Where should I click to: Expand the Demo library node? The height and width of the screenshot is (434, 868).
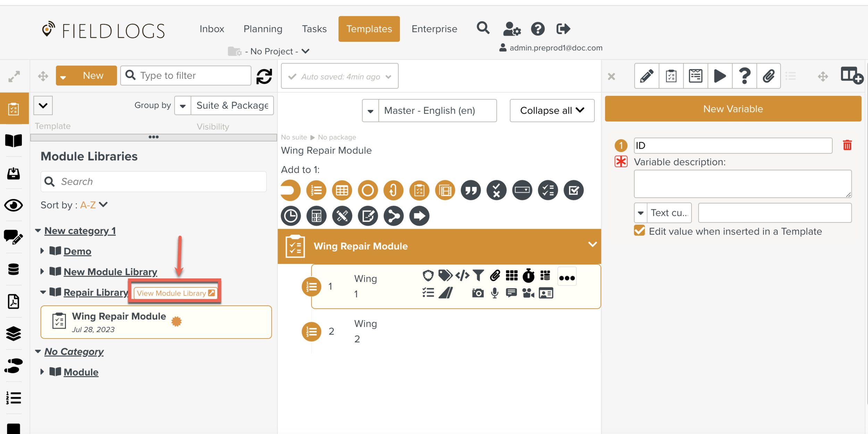[x=42, y=251]
